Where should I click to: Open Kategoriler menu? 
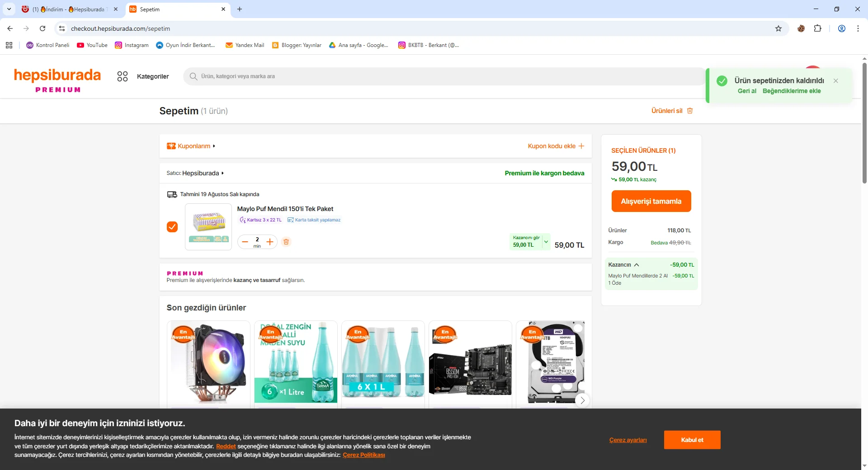tap(153, 76)
